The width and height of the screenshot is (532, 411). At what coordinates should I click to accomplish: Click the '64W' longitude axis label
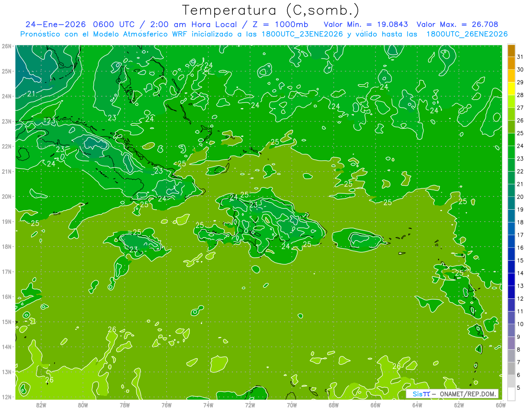[x=417, y=404]
